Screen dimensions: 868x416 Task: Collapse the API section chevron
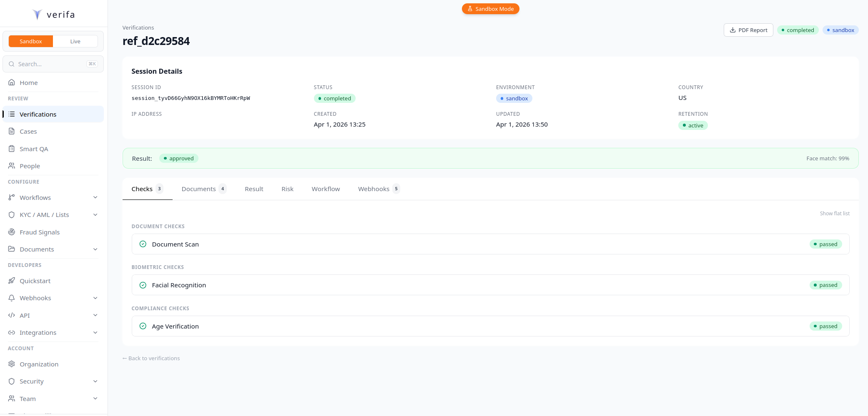(x=96, y=315)
